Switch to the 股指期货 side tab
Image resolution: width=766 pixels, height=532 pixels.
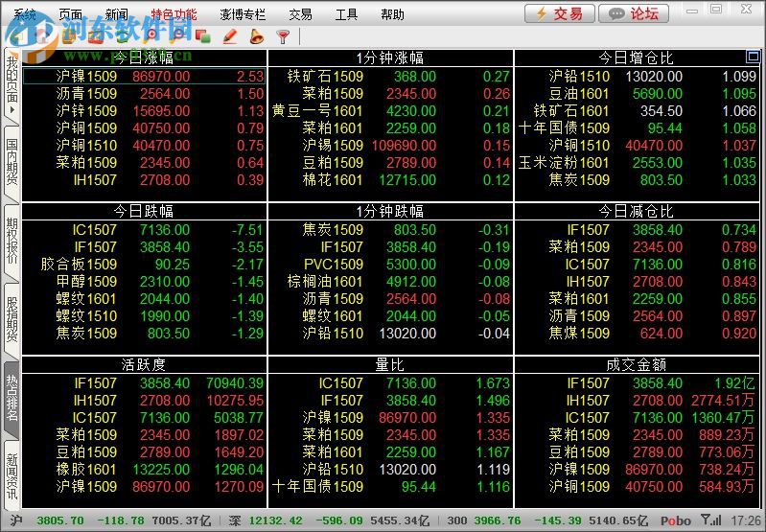12,318
